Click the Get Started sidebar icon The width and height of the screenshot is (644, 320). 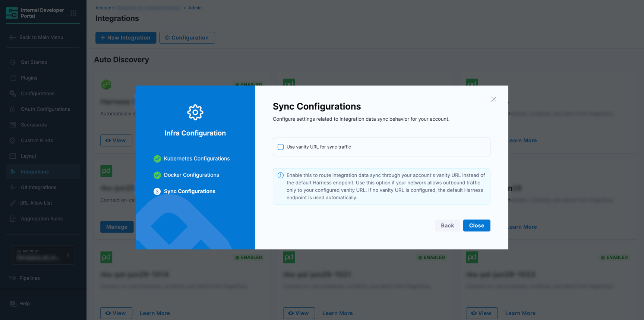(x=13, y=62)
